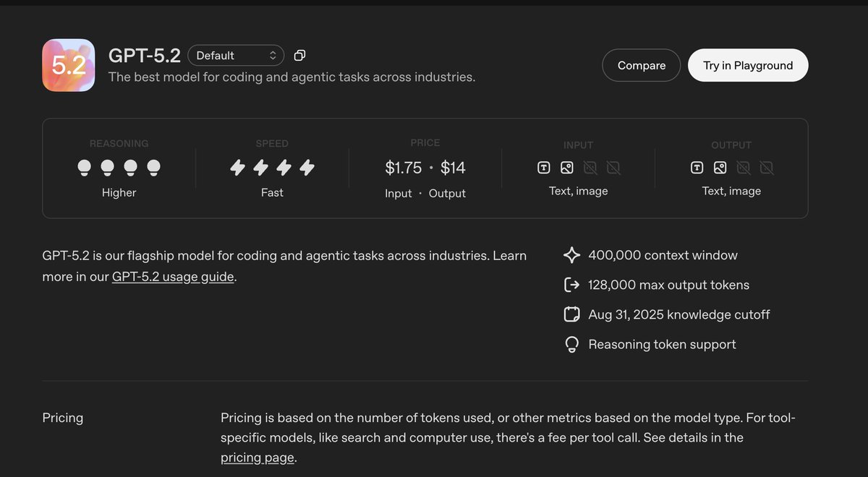Click the arrow icon beside max output tokens
The height and width of the screenshot is (477, 868).
[571, 285]
